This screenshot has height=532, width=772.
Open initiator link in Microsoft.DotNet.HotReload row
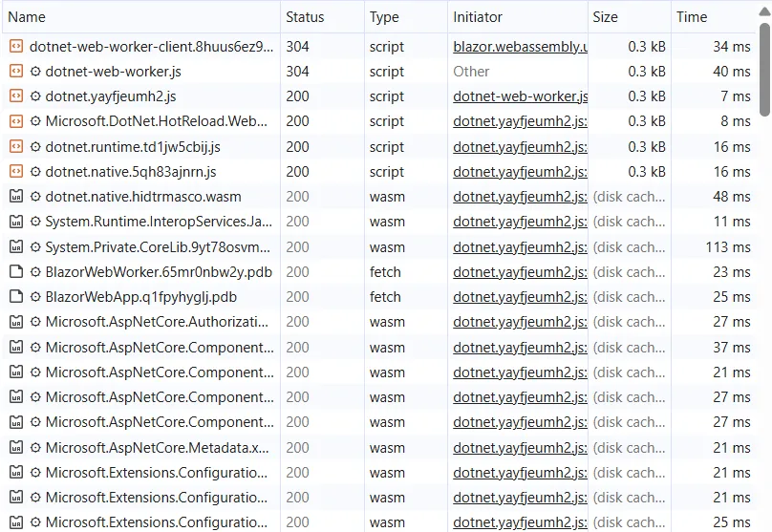click(520, 121)
